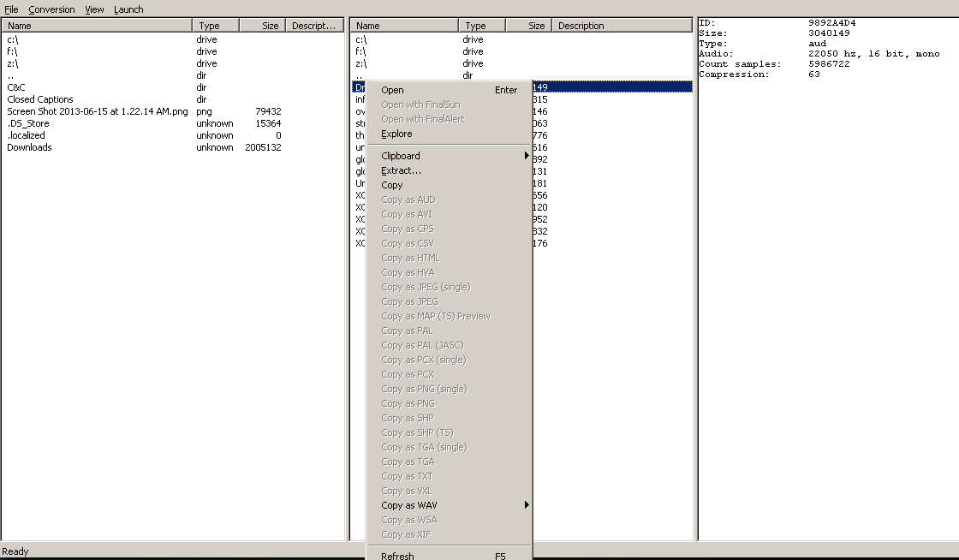Select f:\ drive in left pane
This screenshot has height=560, width=959.
pos(12,51)
